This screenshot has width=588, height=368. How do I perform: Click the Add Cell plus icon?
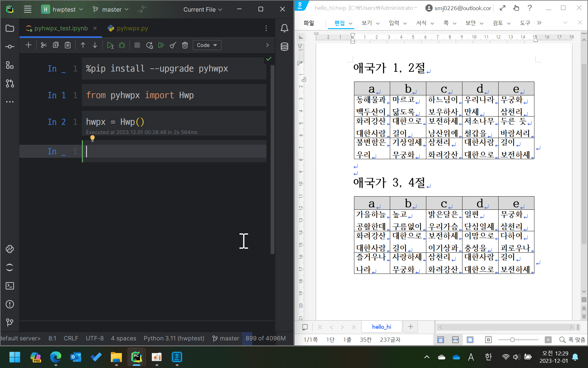pyautogui.click(x=28, y=45)
